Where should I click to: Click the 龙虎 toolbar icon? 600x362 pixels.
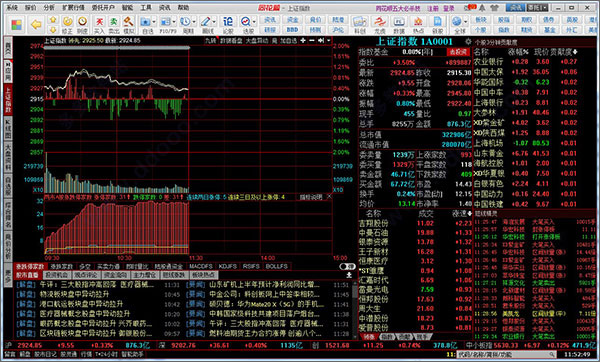(380, 25)
